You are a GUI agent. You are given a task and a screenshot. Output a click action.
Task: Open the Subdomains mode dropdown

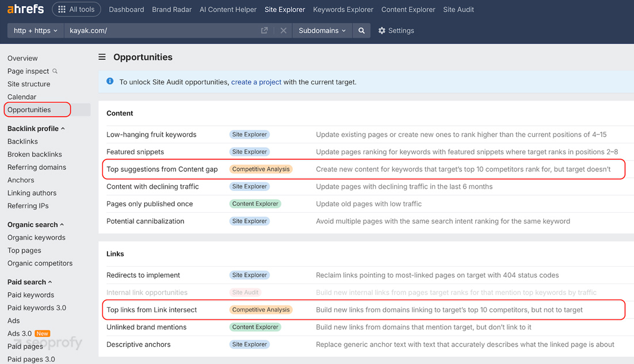click(322, 30)
